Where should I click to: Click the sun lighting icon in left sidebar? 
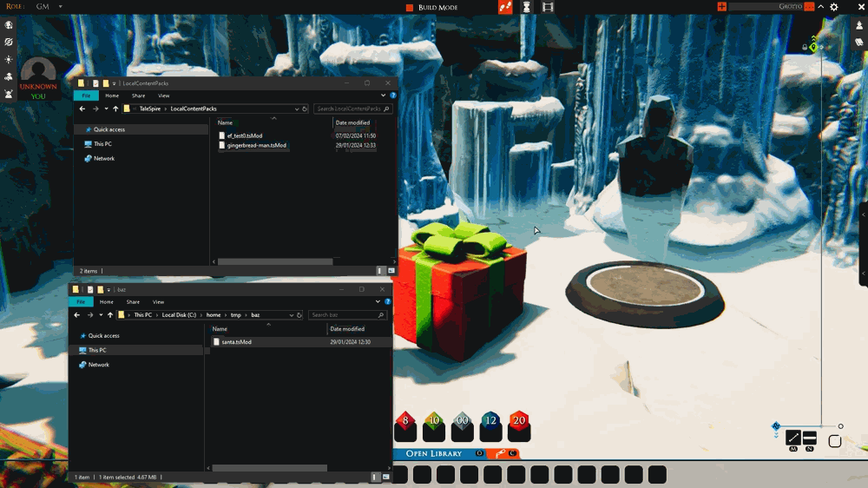coord(9,59)
